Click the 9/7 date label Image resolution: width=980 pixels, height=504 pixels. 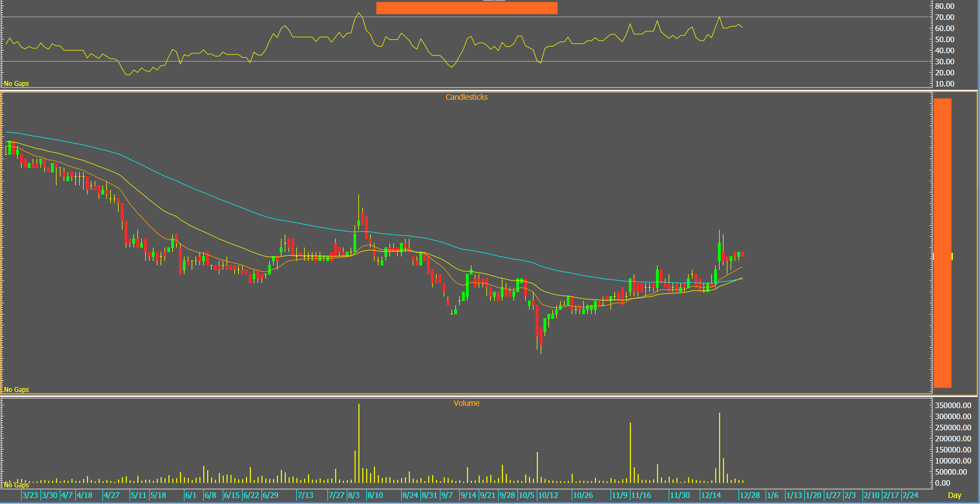pos(447,495)
